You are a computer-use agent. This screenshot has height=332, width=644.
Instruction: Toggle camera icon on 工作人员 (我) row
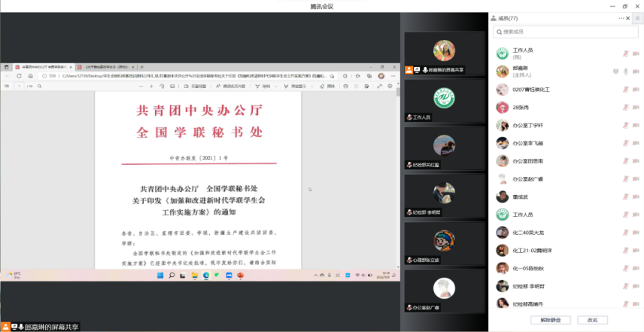tap(636, 53)
